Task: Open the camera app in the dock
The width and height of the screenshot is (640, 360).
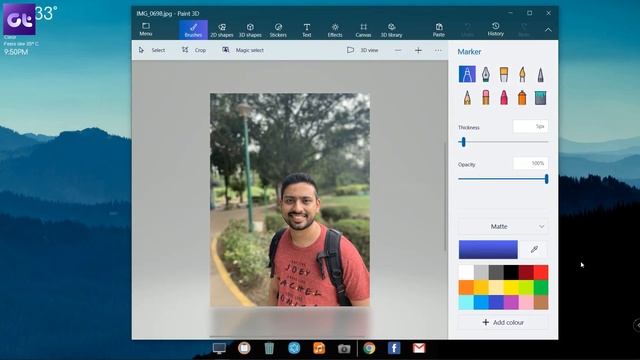Action: pyautogui.click(x=344, y=349)
